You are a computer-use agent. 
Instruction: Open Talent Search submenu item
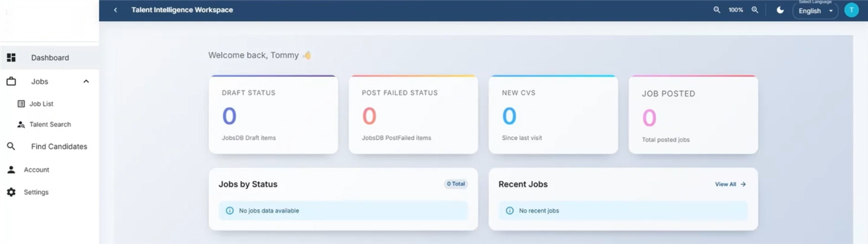point(50,124)
